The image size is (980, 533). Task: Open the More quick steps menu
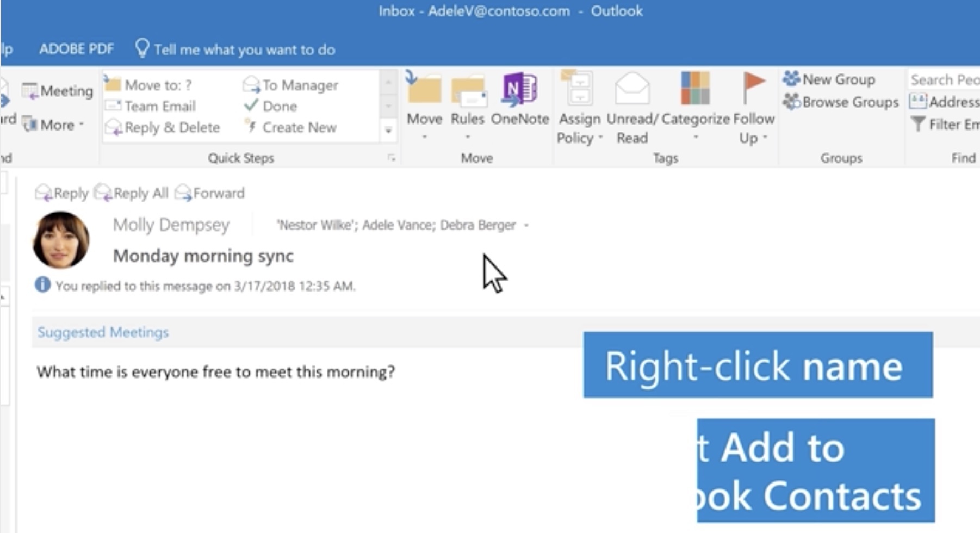pos(56,125)
